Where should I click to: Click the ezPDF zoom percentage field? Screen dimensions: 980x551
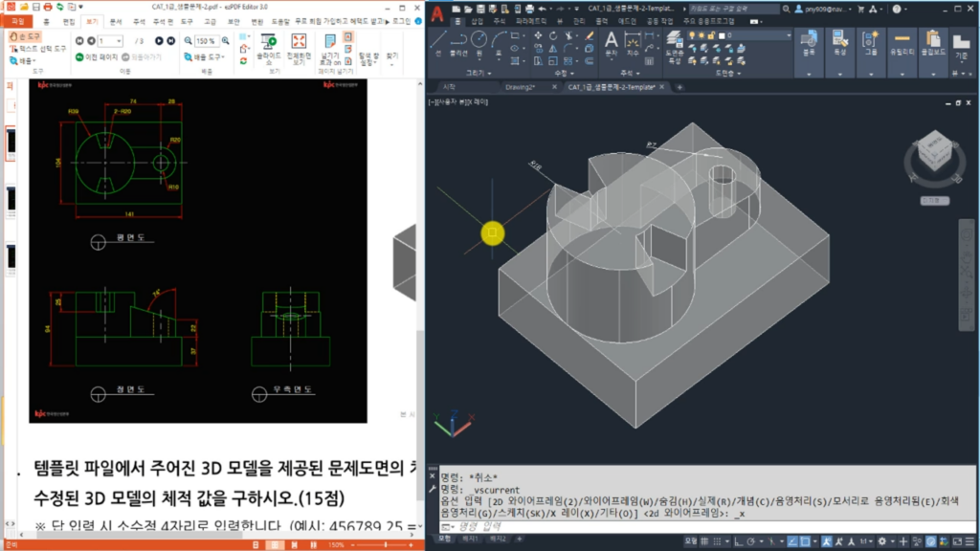pyautogui.click(x=205, y=41)
